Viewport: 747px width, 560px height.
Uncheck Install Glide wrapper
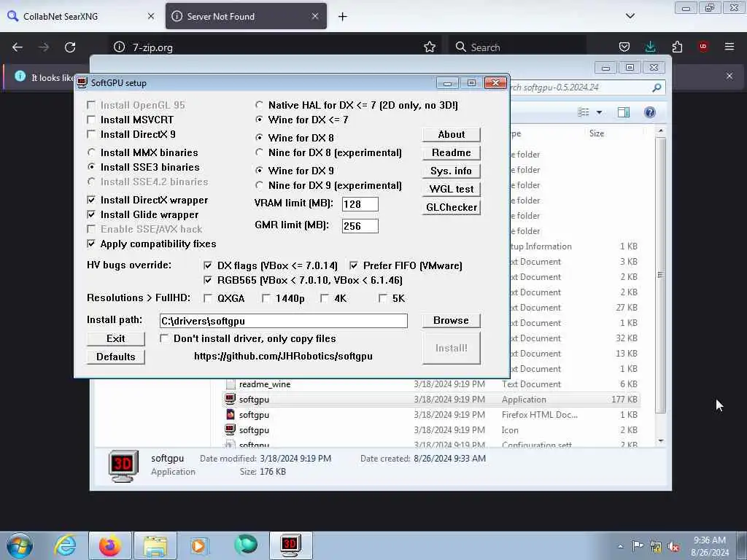pyautogui.click(x=91, y=215)
